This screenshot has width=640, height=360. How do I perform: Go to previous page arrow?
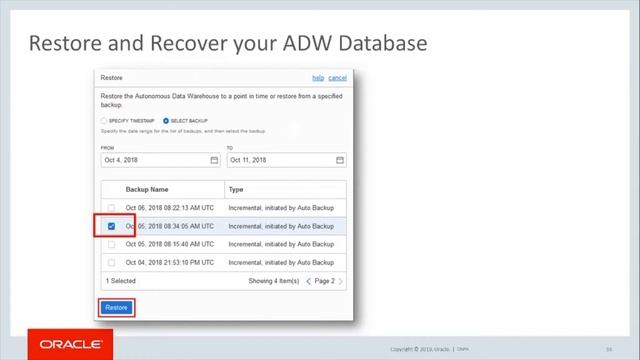click(309, 281)
